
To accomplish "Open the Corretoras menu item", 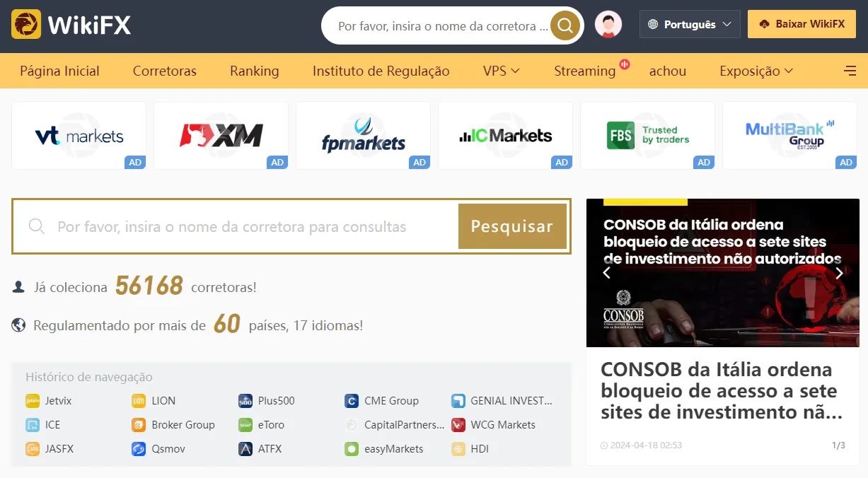I will click(165, 71).
